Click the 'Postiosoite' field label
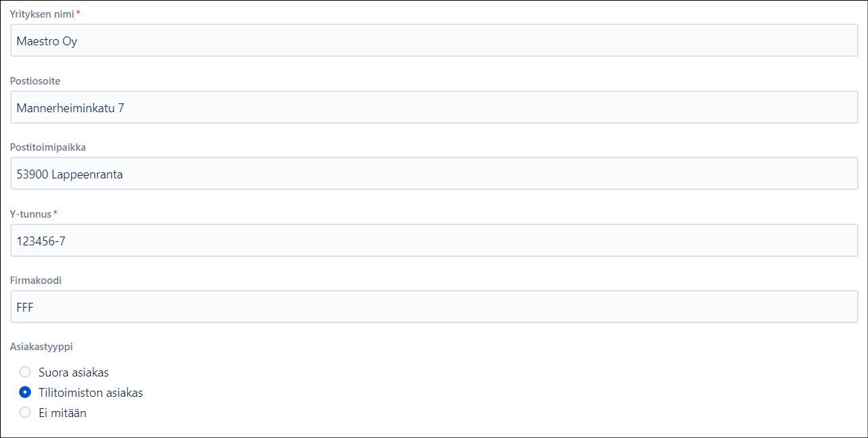Viewport: 868px width, 438px height. tap(35, 81)
